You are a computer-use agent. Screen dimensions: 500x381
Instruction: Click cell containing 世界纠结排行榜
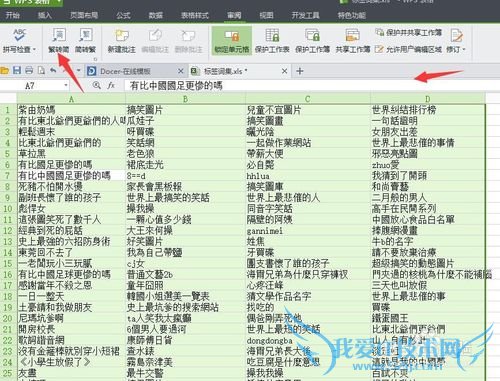point(428,110)
